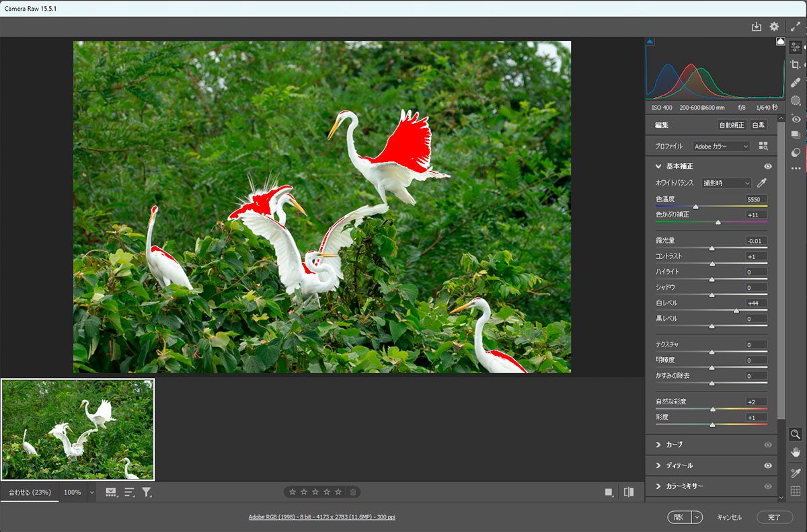Screen dimensions: 807x532
Task: Click the 色温度 slider handle
Action: pos(695,206)
